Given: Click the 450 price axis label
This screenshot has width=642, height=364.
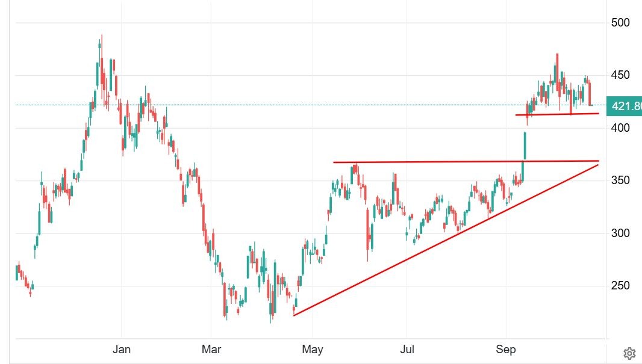Looking at the screenshot, I should 620,75.
